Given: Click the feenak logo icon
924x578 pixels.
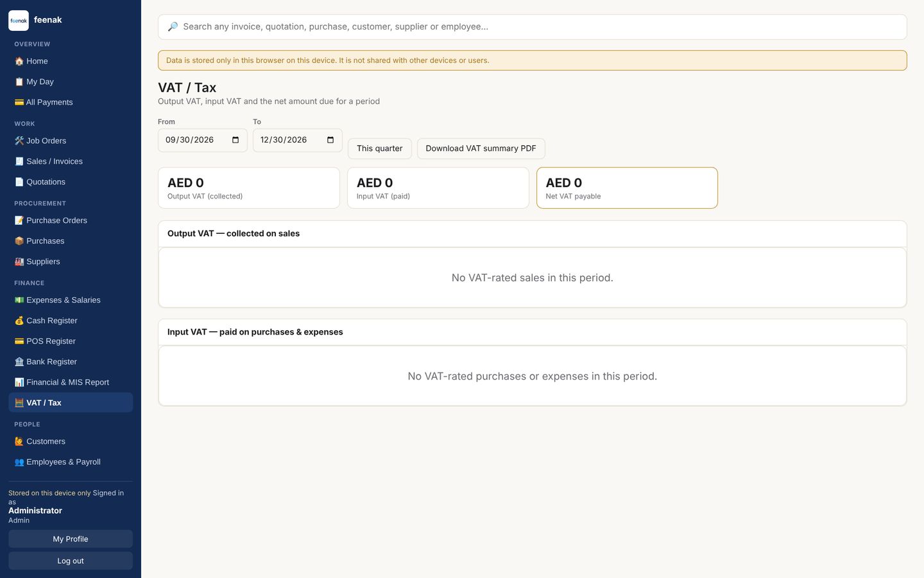Looking at the screenshot, I should 19,21.
